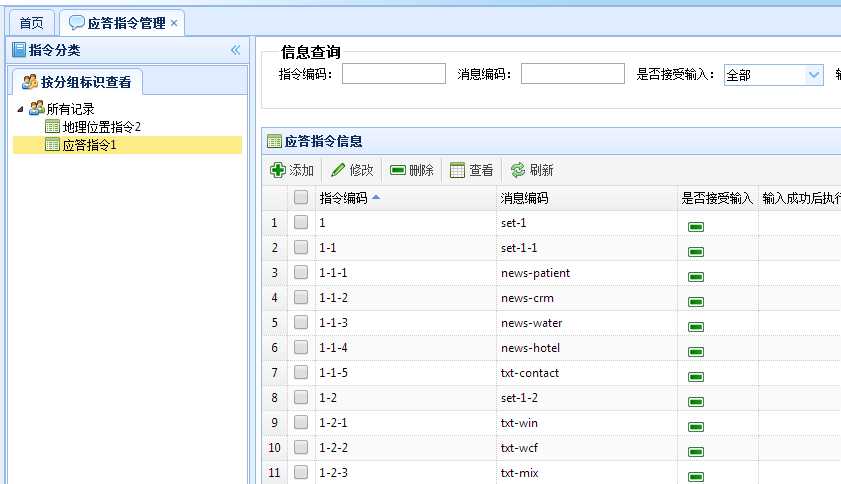The width and height of the screenshot is (841, 484).
Task: Collapse the 指令分类 side panel
Action: (235, 50)
